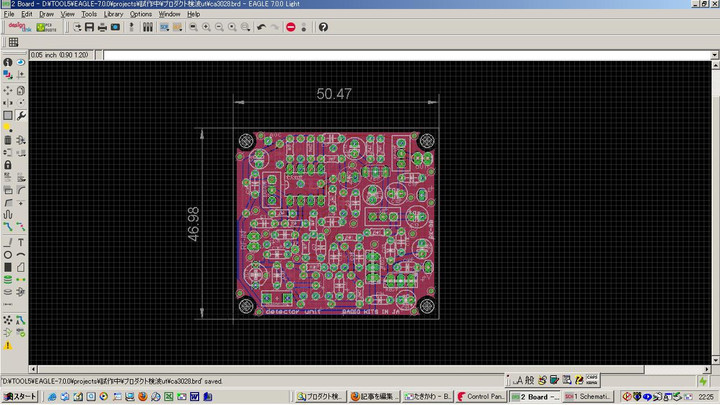
Task: Click the Zoom to fit icon
Action: [x=191, y=27]
